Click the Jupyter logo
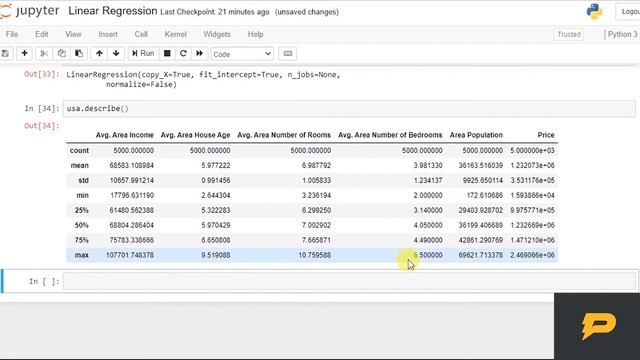Screen dimensions: 640x360 pyautogui.click(x=29, y=11)
